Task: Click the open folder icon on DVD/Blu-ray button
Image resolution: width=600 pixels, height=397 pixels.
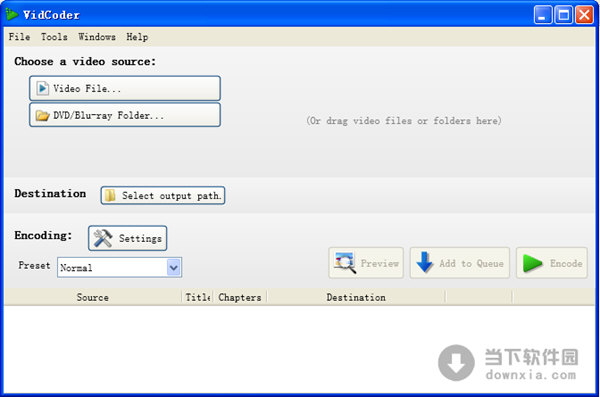Action: point(42,115)
